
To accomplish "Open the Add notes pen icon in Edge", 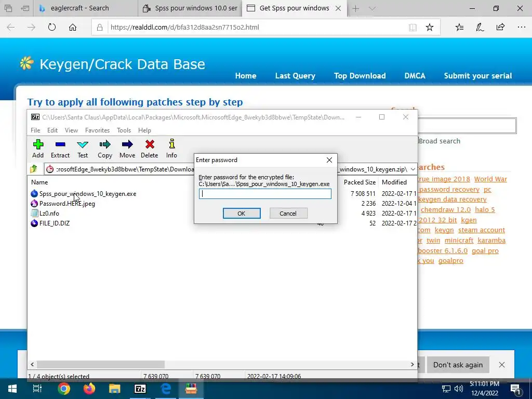I will pos(480,27).
